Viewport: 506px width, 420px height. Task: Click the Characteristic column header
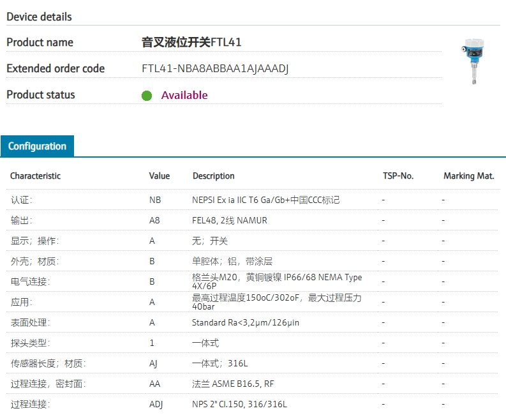coord(36,176)
